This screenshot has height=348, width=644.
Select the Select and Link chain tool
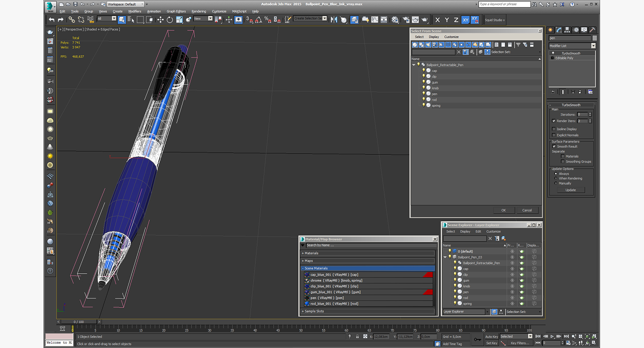(71, 20)
